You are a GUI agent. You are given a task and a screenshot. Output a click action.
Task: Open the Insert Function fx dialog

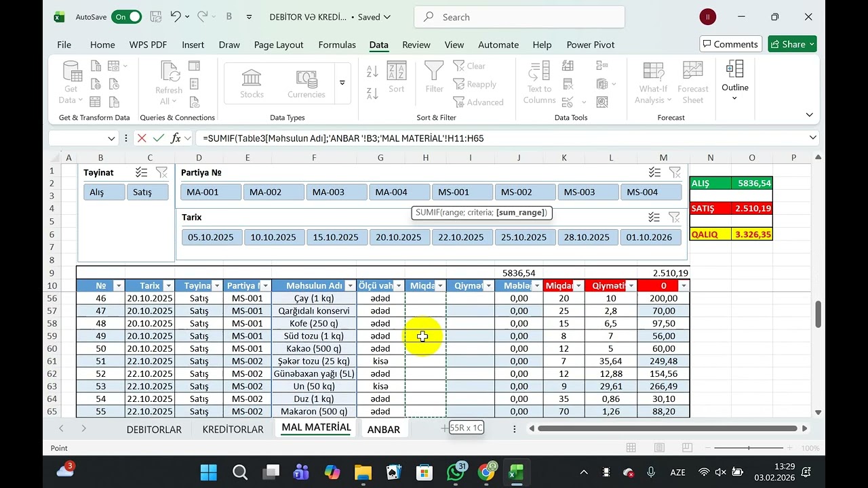176,138
